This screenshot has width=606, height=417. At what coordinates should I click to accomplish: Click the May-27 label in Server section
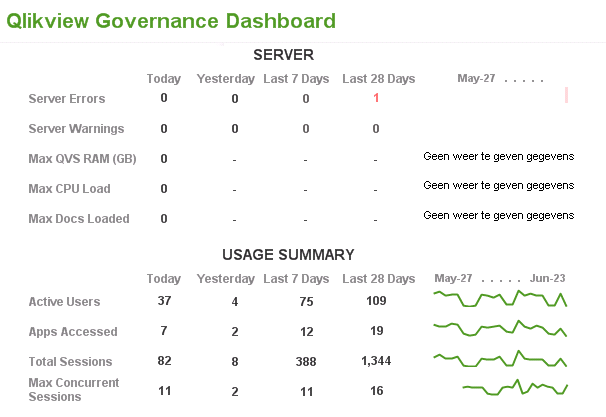pos(476,78)
